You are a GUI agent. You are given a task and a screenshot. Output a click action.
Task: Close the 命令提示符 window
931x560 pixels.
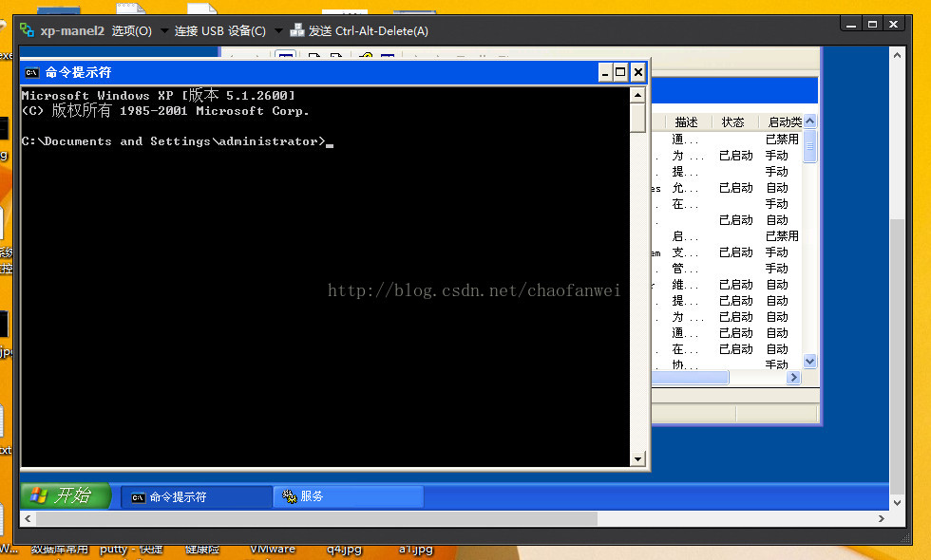click(637, 72)
